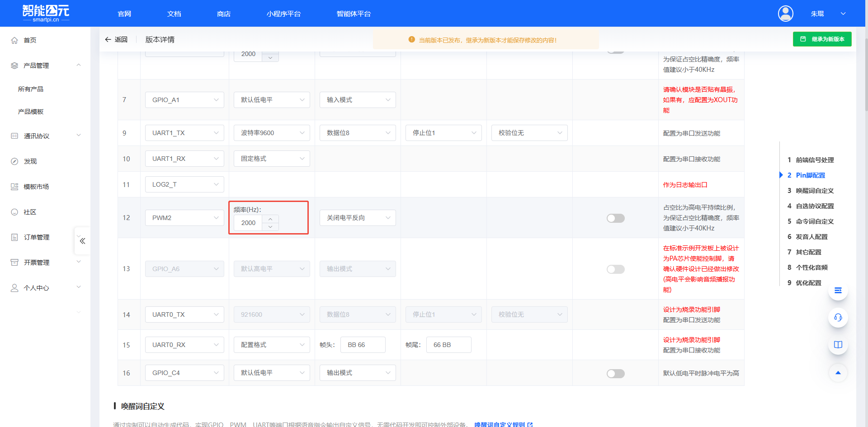The height and width of the screenshot is (427, 868).
Task: Open the 智能体平台 menu item
Action: coord(354,14)
